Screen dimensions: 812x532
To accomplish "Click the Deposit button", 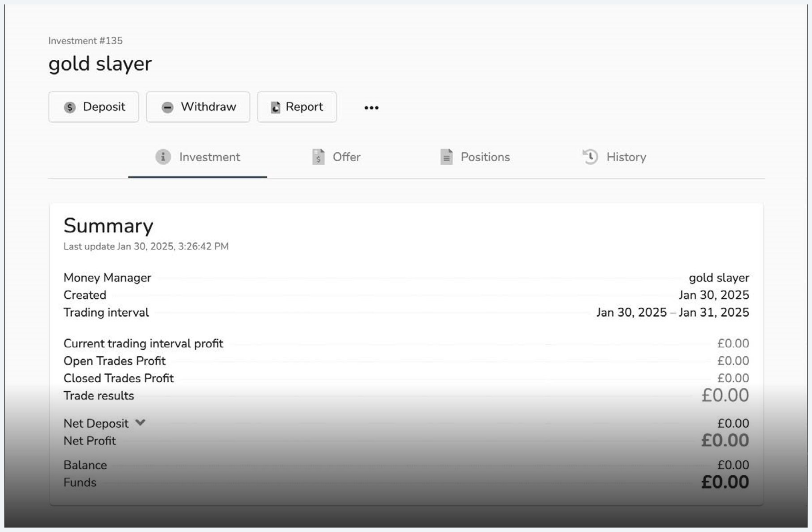I will [93, 107].
